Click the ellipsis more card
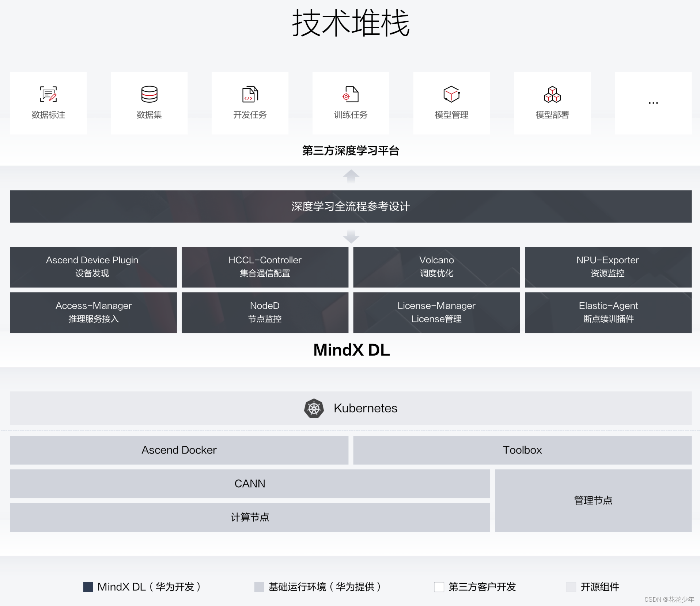This screenshot has height=606, width=700. [653, 103]
